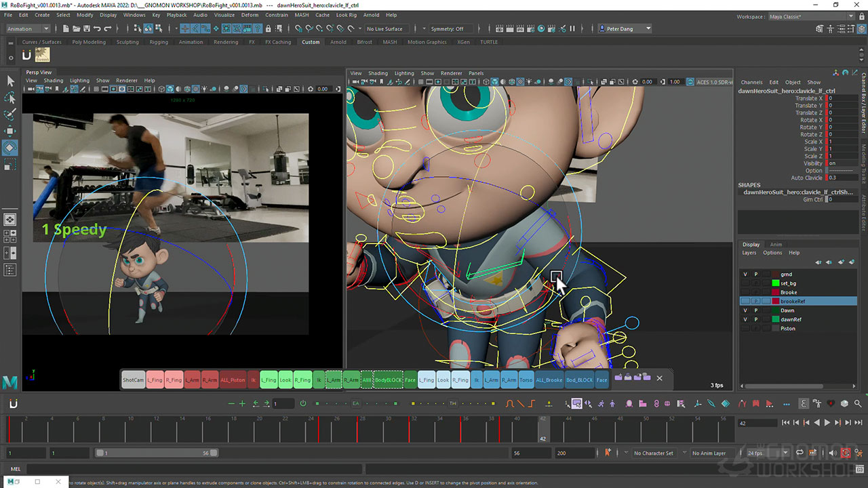Image resolution: width=868 pixels, height=488 pixels.
Task: Click the brookeRef layer color swatch
Action: [775, 301]
